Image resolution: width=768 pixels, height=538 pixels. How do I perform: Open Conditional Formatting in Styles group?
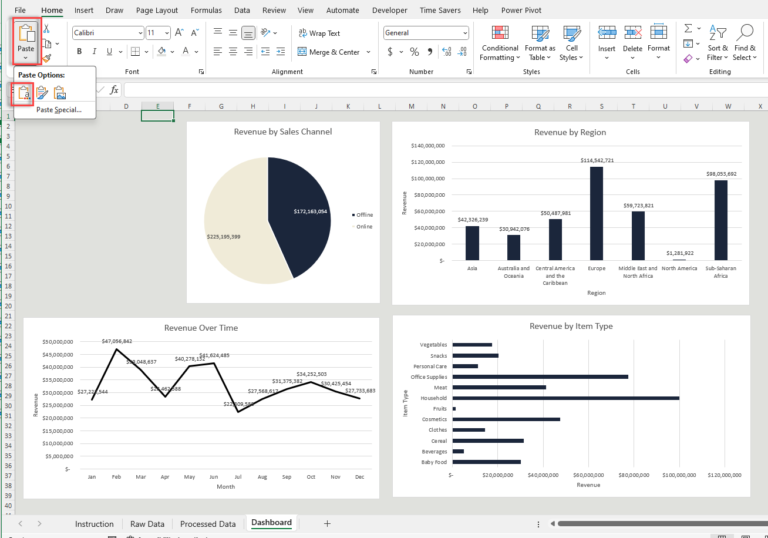500,43
